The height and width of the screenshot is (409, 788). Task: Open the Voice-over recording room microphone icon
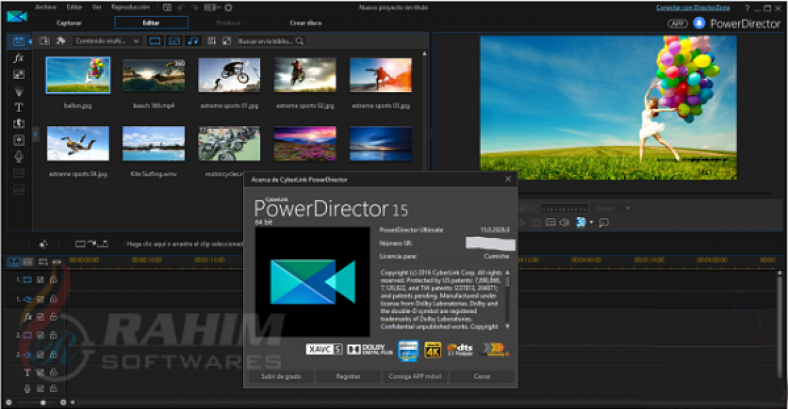[18, 156]
